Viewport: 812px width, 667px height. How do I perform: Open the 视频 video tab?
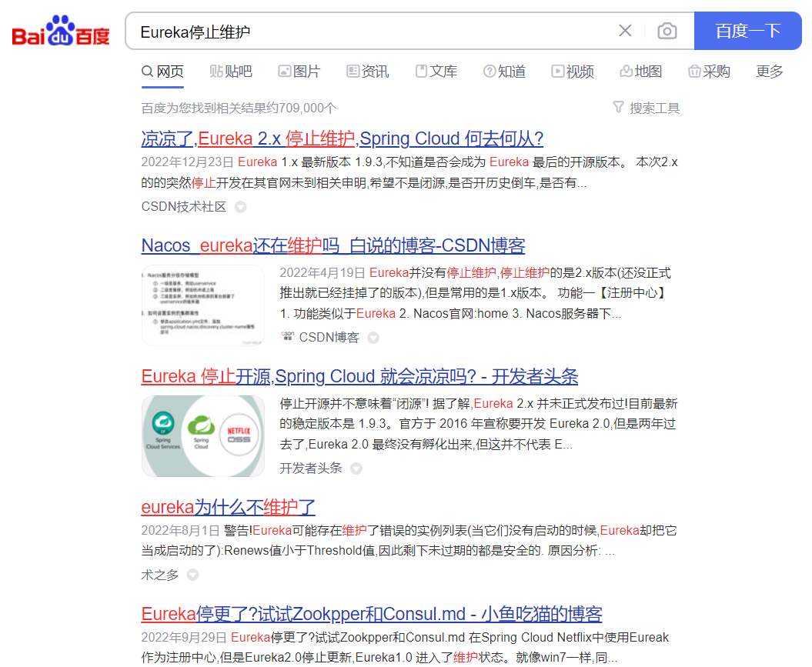pos(573,72)
